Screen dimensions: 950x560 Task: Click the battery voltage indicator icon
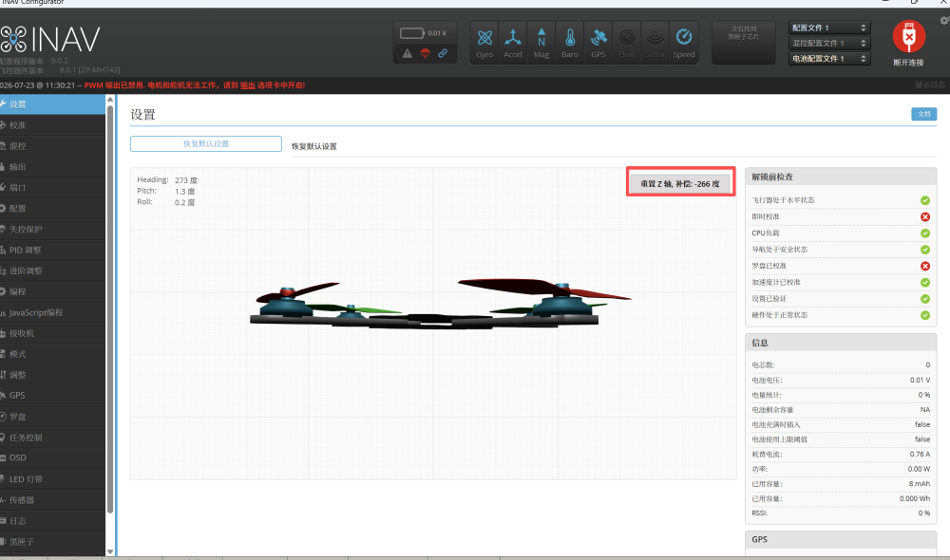pyautogui.click(x=411, y=32)
